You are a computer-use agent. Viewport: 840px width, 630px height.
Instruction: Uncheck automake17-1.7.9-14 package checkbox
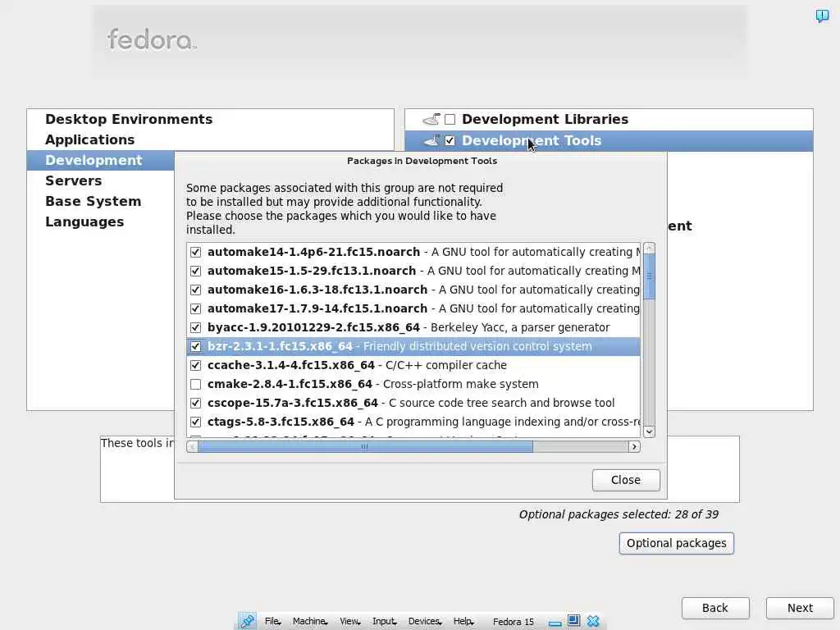[195, 308]
